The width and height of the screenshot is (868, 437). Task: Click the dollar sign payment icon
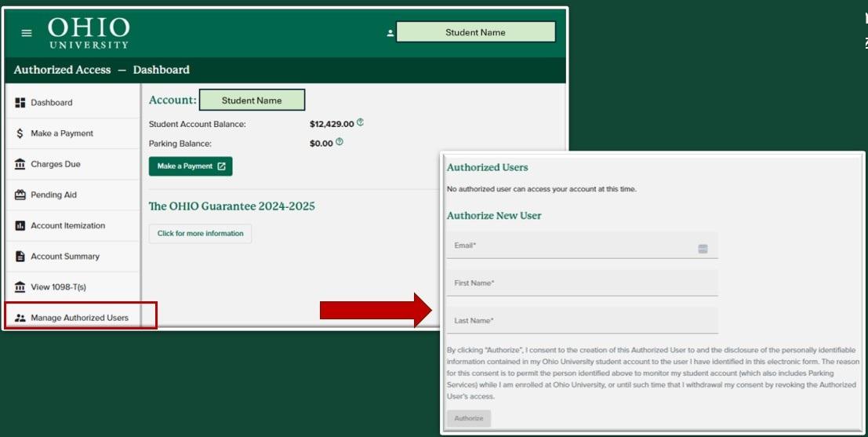(x=20, y=133)
